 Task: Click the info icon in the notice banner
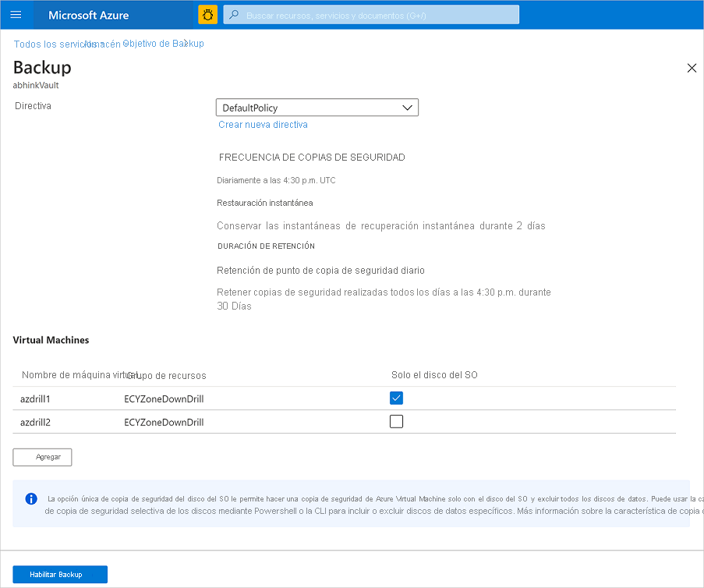[31, 499]
